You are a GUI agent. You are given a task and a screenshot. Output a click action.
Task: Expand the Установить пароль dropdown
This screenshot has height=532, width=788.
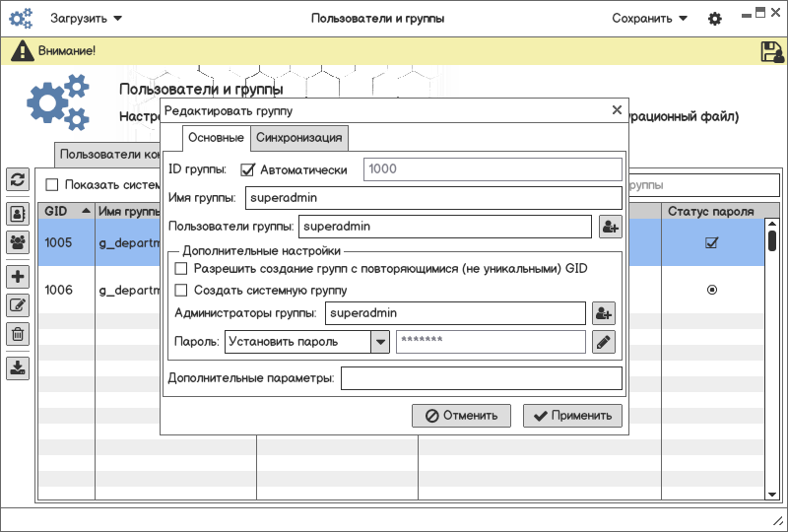(379, 342)
